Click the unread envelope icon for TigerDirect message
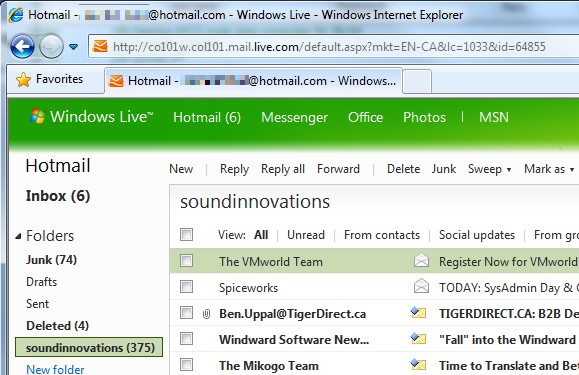 coord(418,313)
